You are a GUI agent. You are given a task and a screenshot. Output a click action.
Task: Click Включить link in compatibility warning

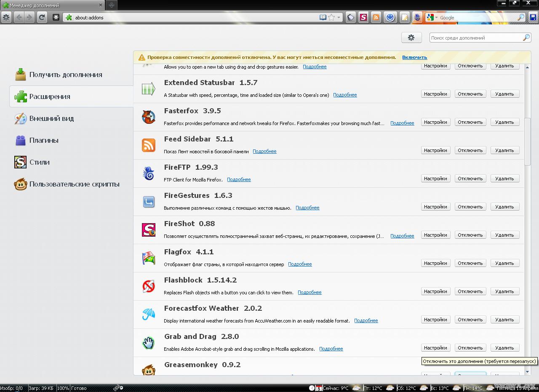(x=414, y=57)
